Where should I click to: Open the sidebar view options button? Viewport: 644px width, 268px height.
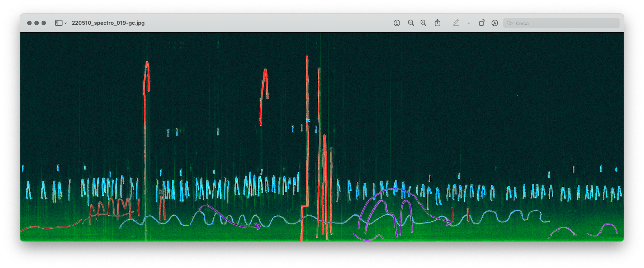[59, 23]
